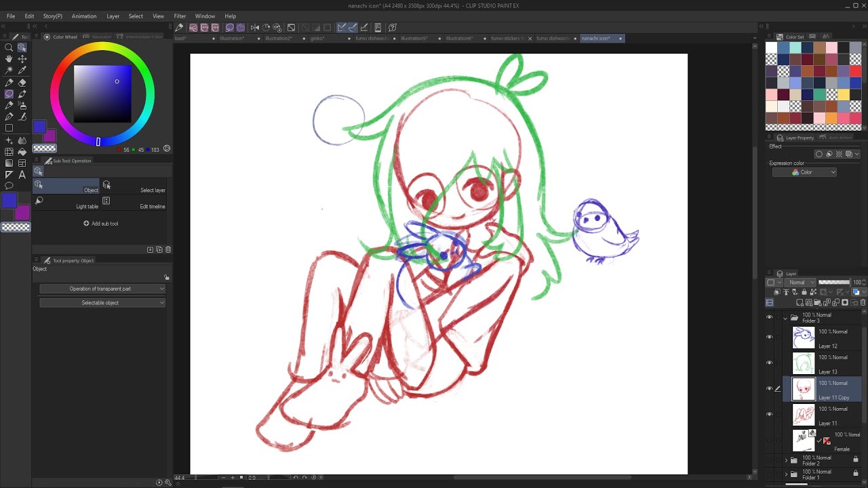The image size is (868, 488).
Task: Toggle visibility of Female layer
Action: pyautogui.click(x=769, y=441)
